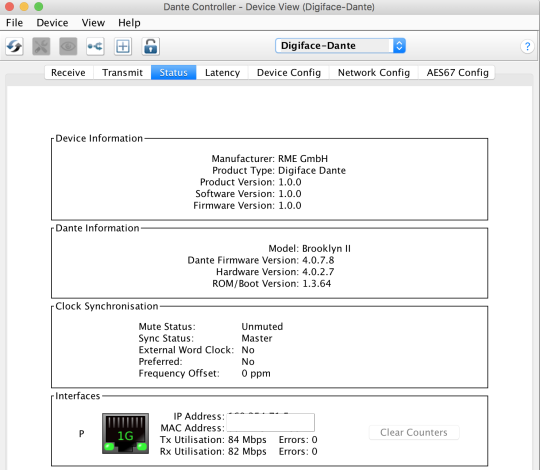Open the Help menu
The image size is (540, 470).
[x=129, y=23]
